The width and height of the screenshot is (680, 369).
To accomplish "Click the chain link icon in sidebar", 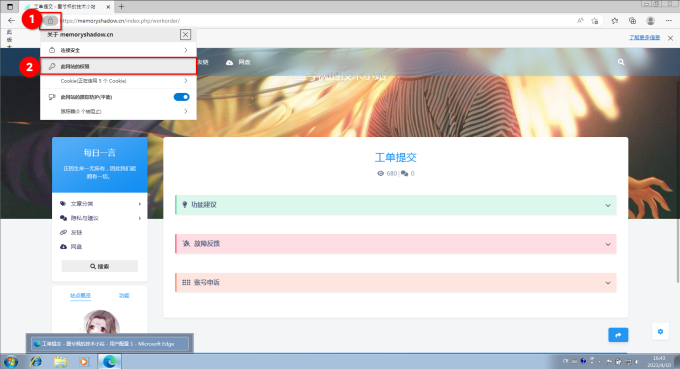I will coord(63,232).
